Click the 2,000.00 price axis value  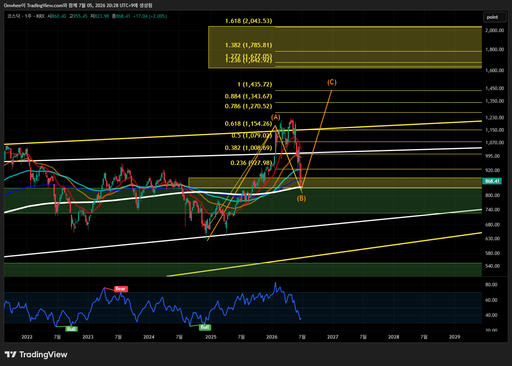tap(495, 30)
